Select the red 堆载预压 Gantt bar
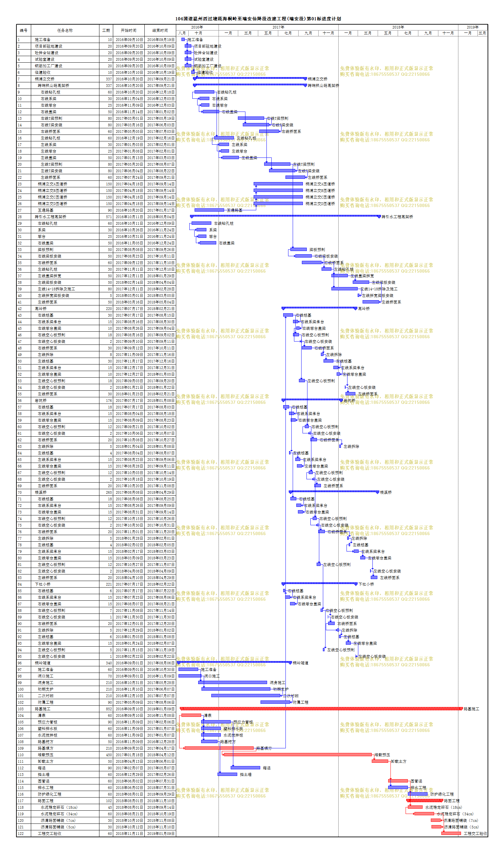Screen dimensions: 504x853 [x=298, y=755]
